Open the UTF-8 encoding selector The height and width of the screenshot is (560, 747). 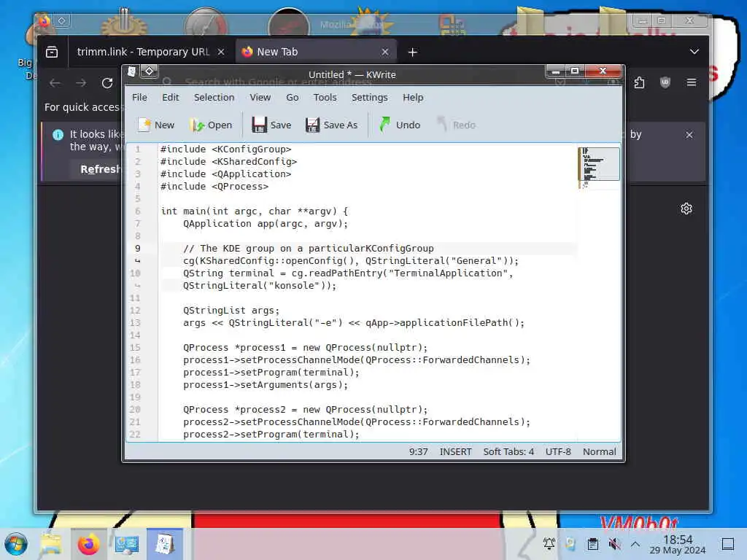[558, 451]
